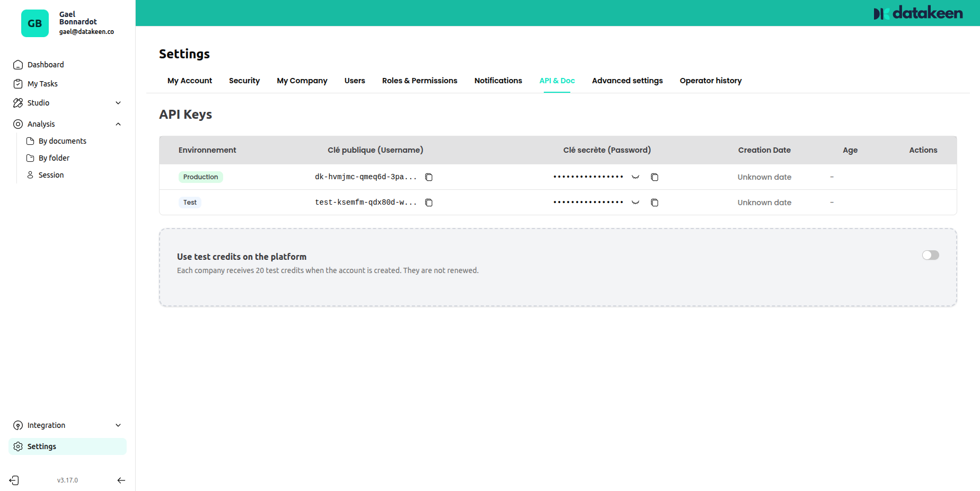Switch to the Security tab
This screenshot has height=491, width=980.
[x=244, y=80]
